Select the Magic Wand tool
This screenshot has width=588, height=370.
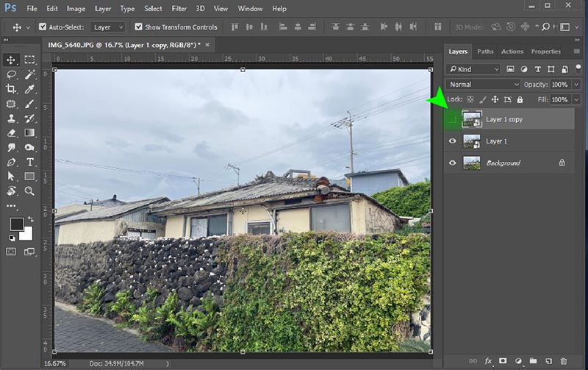29,75
